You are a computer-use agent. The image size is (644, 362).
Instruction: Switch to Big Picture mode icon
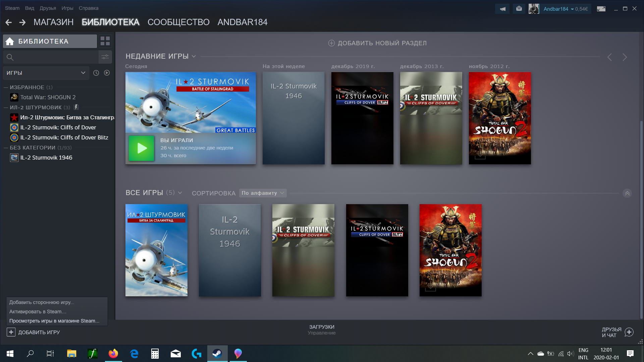point(601,9)
